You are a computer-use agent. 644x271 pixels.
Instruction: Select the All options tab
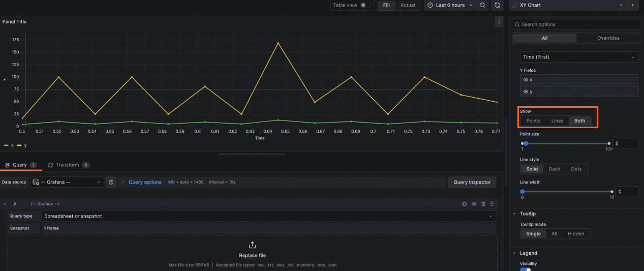(544, 38)
